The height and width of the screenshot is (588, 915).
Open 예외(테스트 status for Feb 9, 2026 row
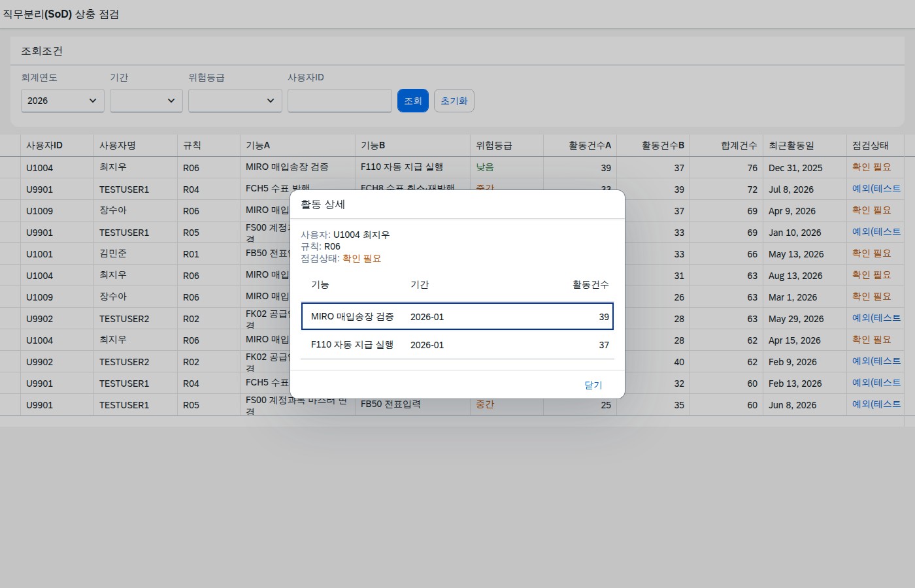click(876, 361)
